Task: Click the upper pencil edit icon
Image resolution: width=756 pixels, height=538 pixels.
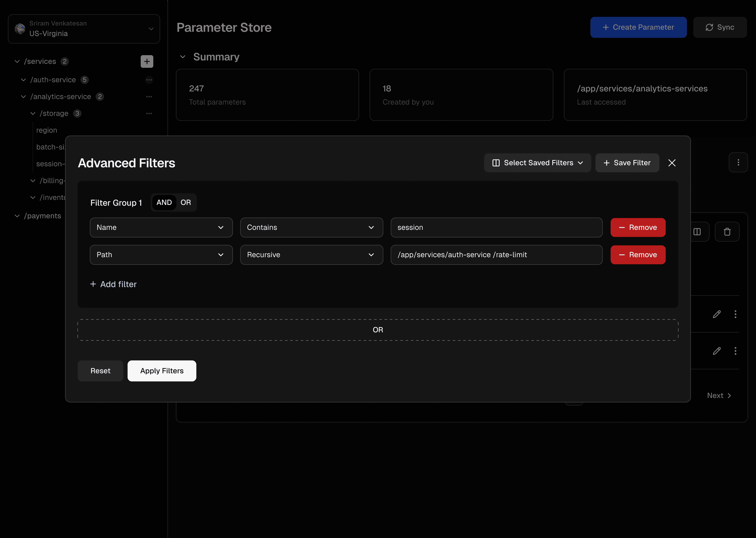Action: pos(717,314)
